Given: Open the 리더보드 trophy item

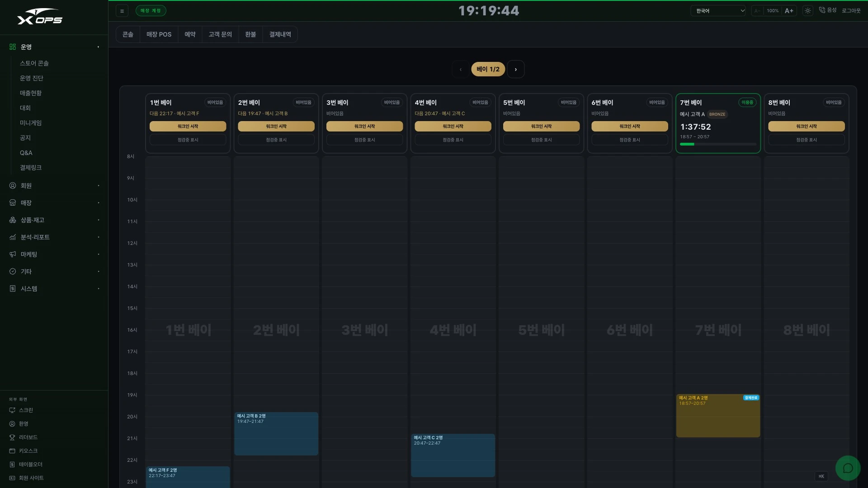Looking at the screenshot, I should (24, 437).
